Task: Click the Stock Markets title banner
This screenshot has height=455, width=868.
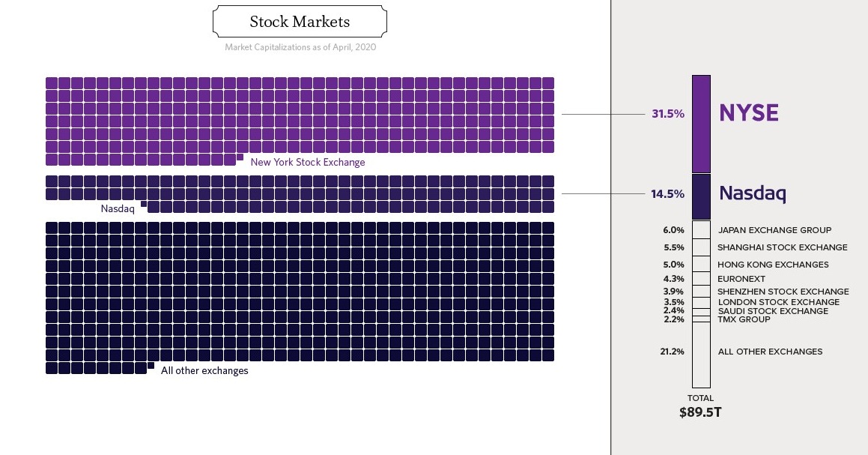Action: [300, 22]
